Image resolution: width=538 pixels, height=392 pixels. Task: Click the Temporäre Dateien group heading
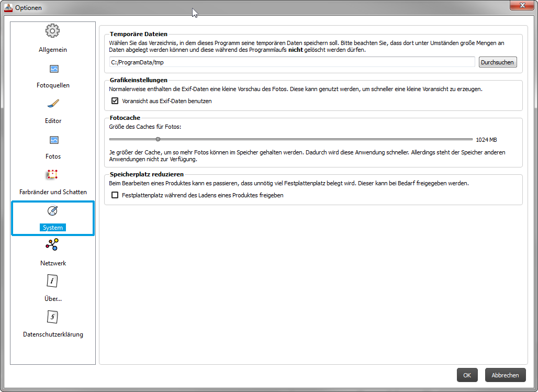click(139, 34)
